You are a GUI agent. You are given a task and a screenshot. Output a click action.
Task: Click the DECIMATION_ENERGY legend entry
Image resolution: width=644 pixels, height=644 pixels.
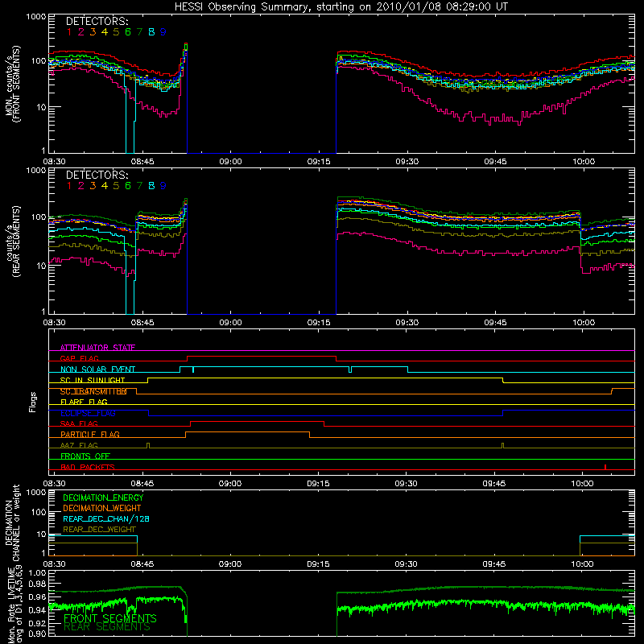(103, 497)
